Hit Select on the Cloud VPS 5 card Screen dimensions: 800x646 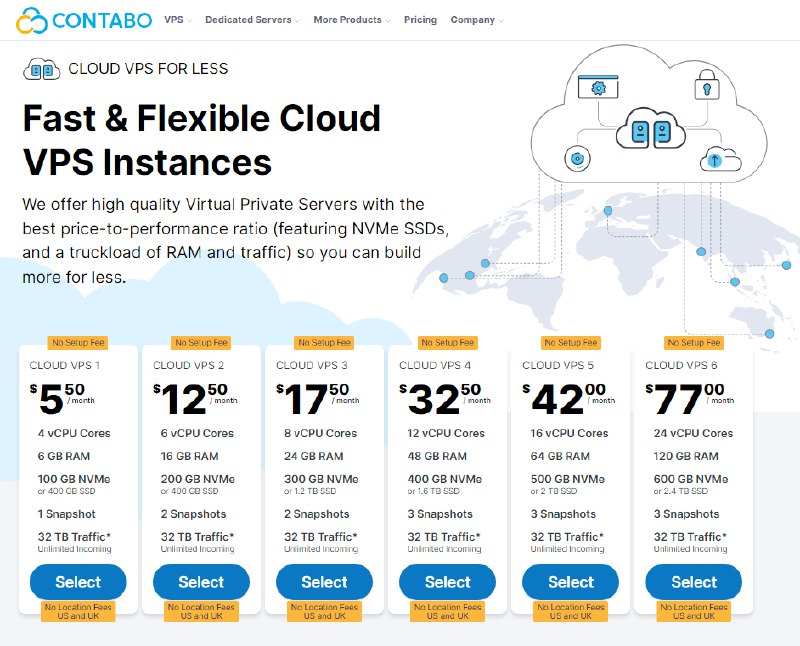pyautogui.click(x=570, y=582)
